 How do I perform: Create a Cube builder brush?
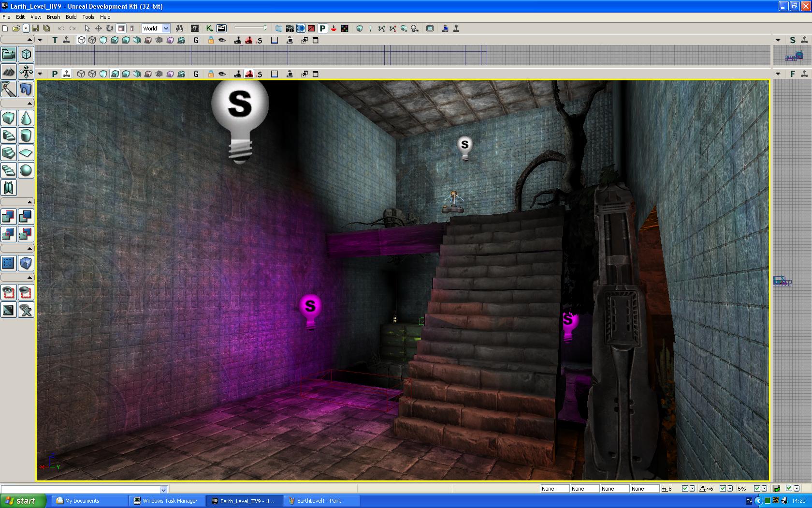tap(9, 119)
